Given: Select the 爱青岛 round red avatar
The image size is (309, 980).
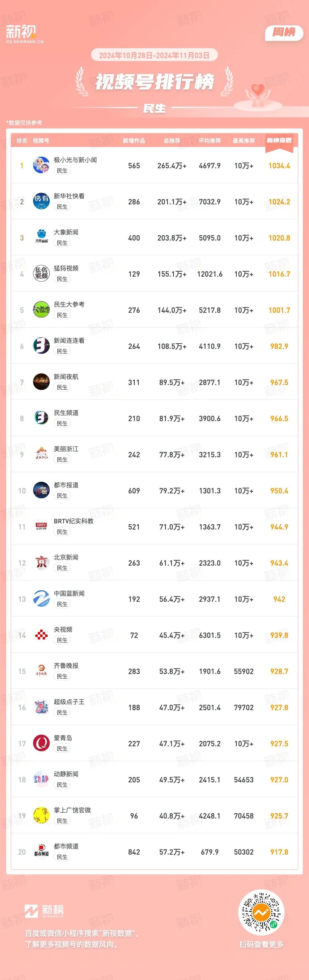Looking at the screenshot, I should tap(41, 743).
